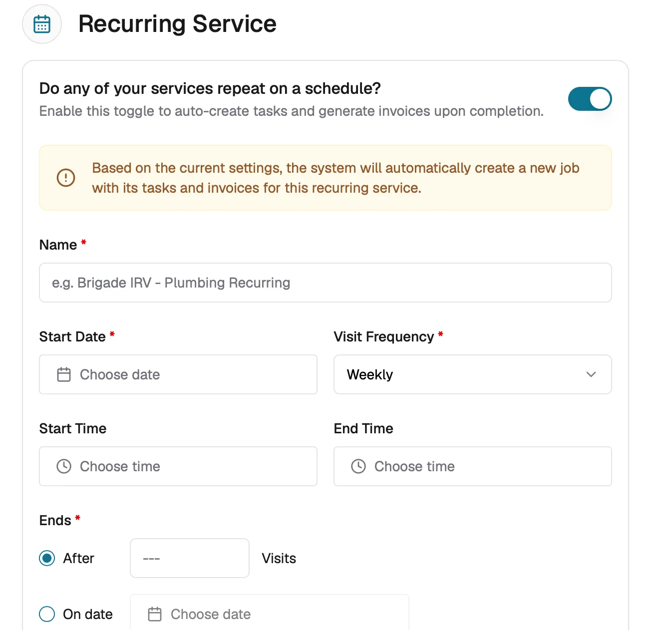
Task: Focus the number of Visits input box
Action: click(190, 558)
